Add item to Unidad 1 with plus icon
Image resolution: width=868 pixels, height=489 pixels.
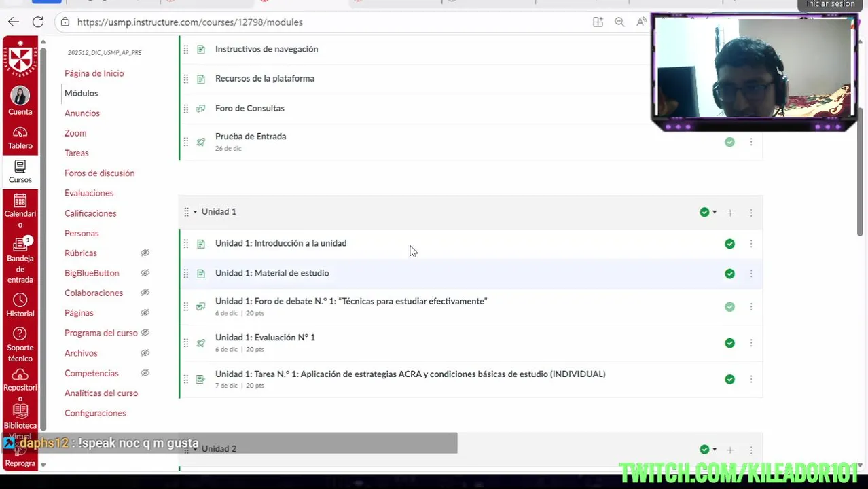click(x=730, y=213)
